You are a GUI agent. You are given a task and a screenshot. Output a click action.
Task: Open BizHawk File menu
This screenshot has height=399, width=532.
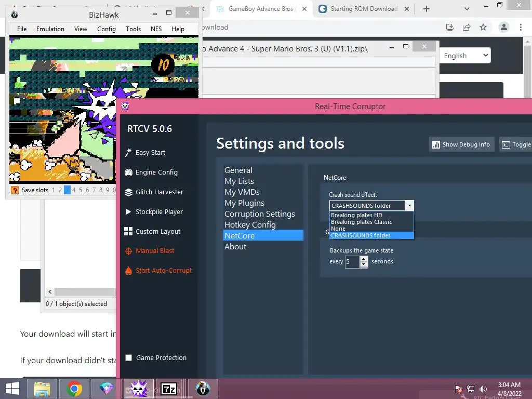pyautogui.click(x=22, y=29)
